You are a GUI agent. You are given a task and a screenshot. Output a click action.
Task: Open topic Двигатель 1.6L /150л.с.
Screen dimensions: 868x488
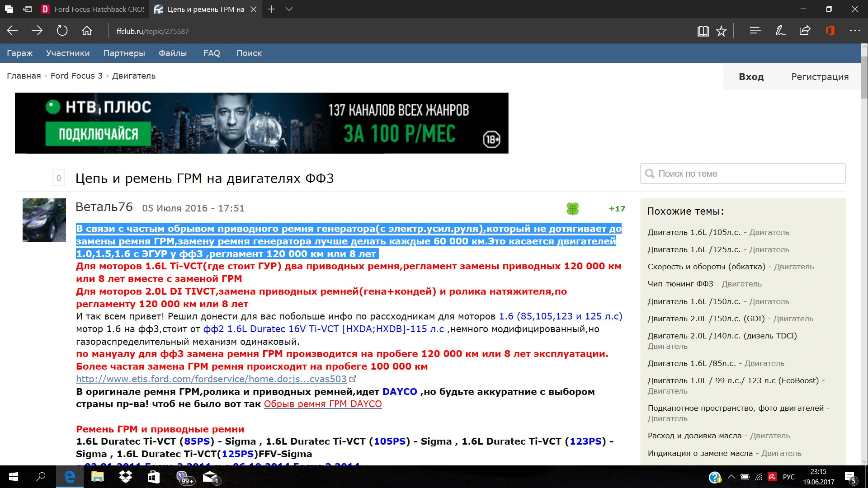tap(694, 301)
